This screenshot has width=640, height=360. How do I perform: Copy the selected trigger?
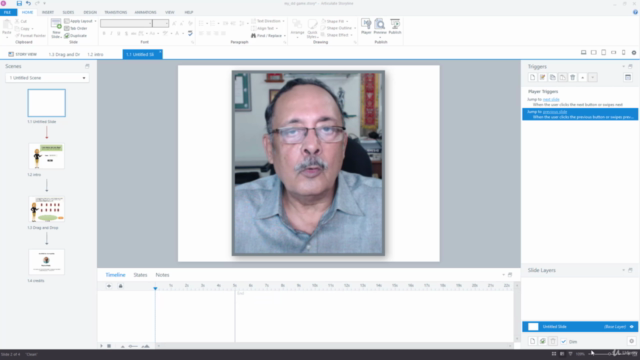click(x=553, y=77)
